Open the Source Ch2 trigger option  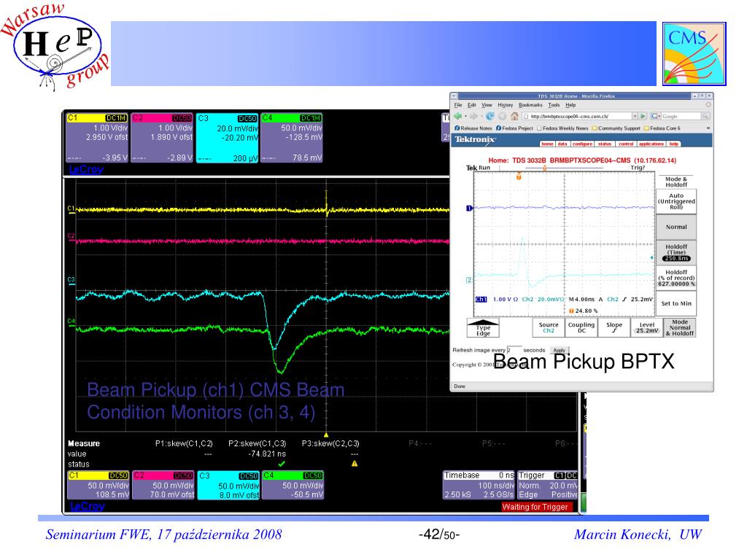point(549,327)
